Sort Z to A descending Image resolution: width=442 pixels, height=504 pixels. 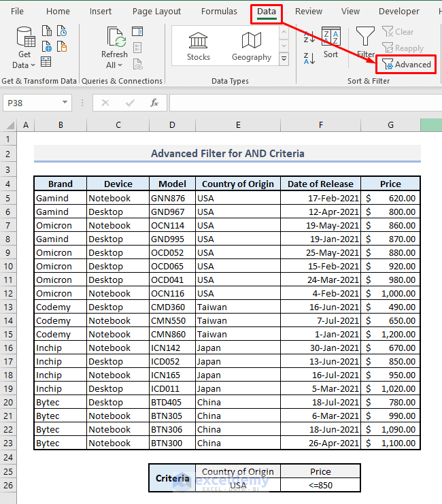309,58
